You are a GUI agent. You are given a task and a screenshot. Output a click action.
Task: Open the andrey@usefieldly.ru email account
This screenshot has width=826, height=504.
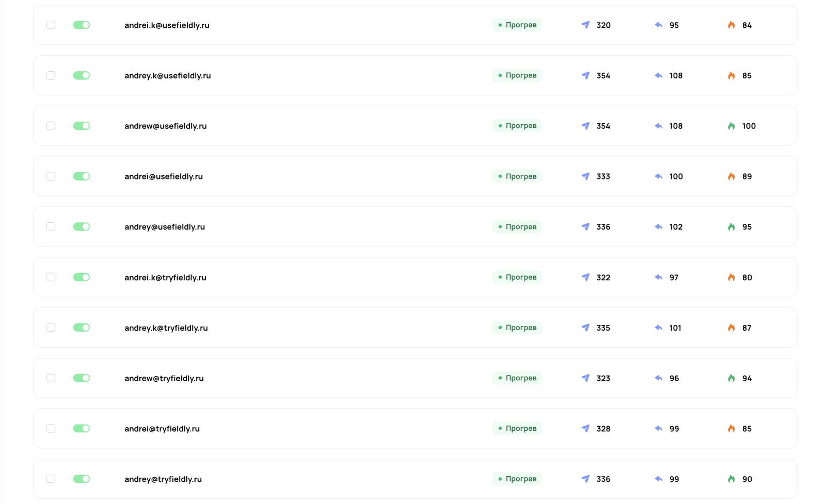165,227
